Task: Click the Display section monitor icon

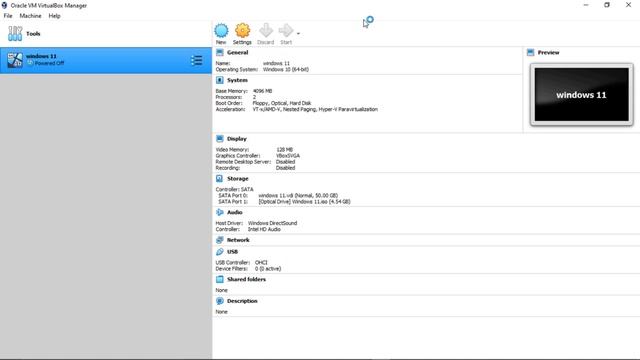Action: [x=220, y=139]
